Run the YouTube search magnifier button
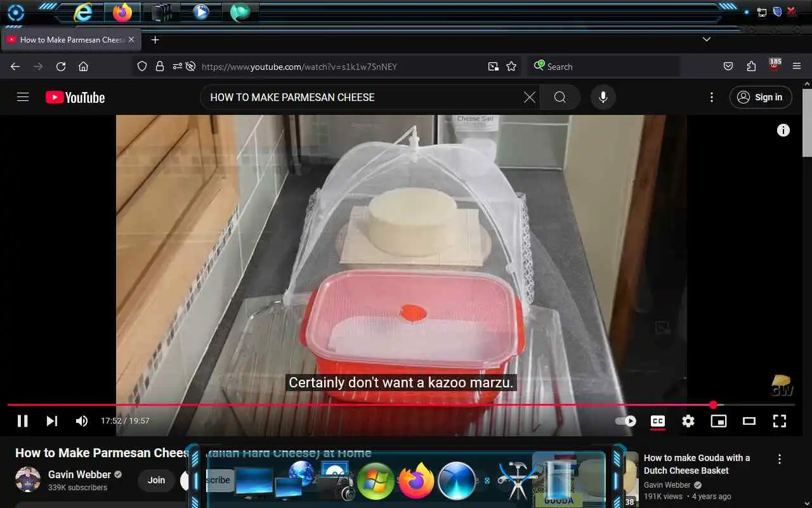The image size is (812, 508). (560, 97)
